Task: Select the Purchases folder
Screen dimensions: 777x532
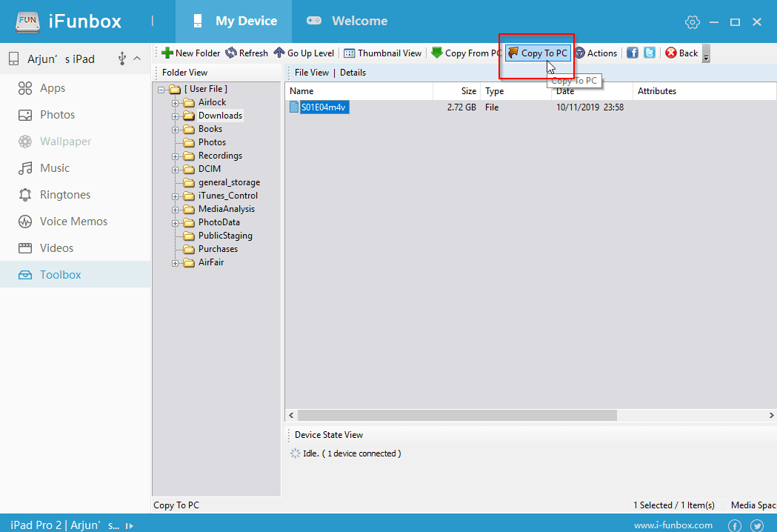Action: coord(218,249)
